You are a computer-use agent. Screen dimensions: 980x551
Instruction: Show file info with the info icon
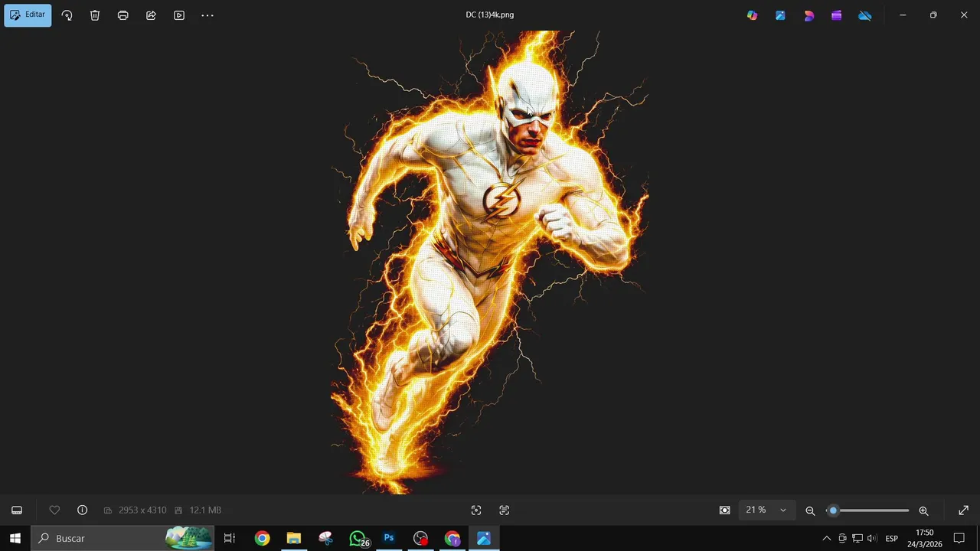click(83, 510)
